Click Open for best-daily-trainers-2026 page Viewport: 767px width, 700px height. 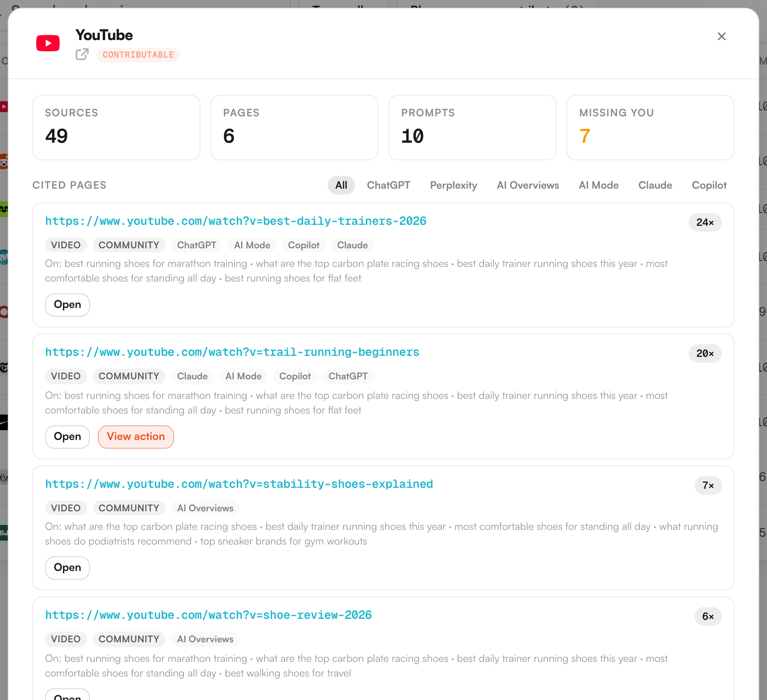(x=67, y=305)
